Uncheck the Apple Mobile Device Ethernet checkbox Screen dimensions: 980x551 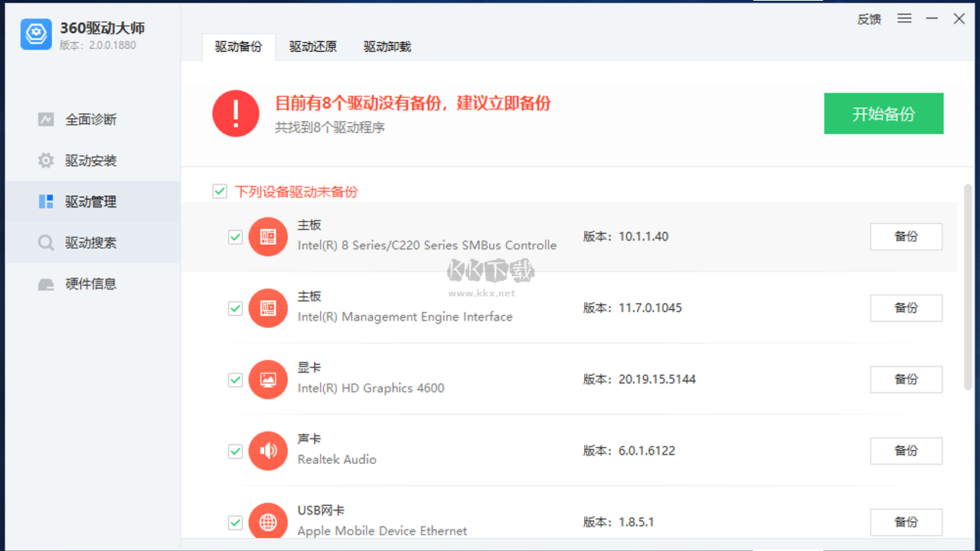236,523
